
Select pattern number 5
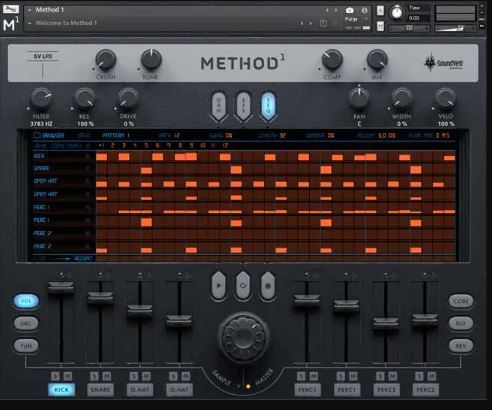click(x=146, y=146)
